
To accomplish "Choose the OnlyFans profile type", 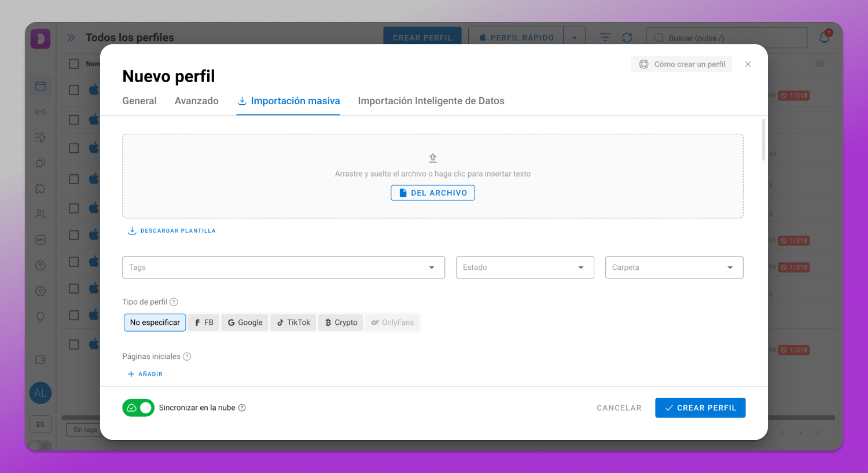I will click(392, 322).
